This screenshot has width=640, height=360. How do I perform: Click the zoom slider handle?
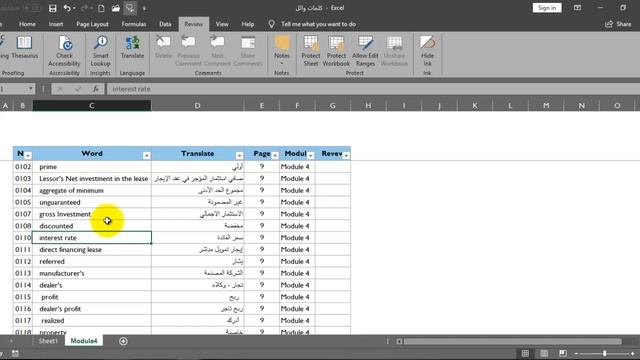604,353
